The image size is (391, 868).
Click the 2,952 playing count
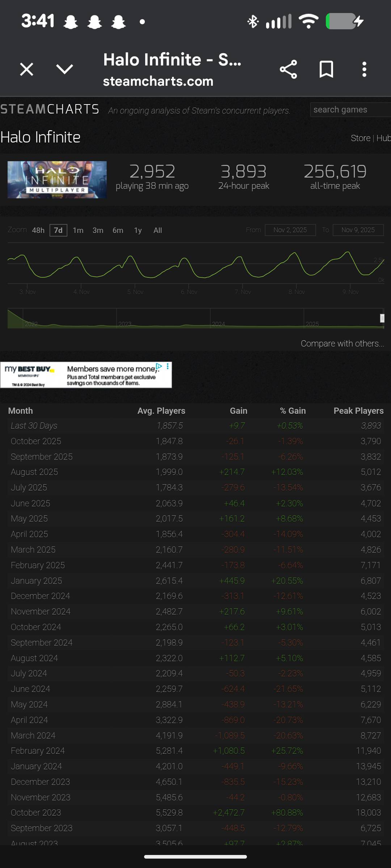point(152,171)
